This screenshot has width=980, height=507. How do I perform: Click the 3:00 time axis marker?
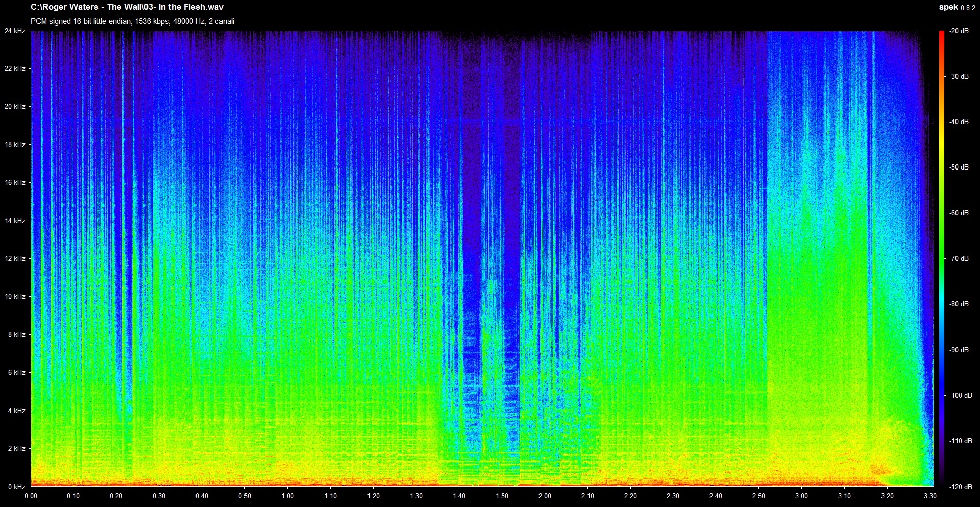point(801,496)
